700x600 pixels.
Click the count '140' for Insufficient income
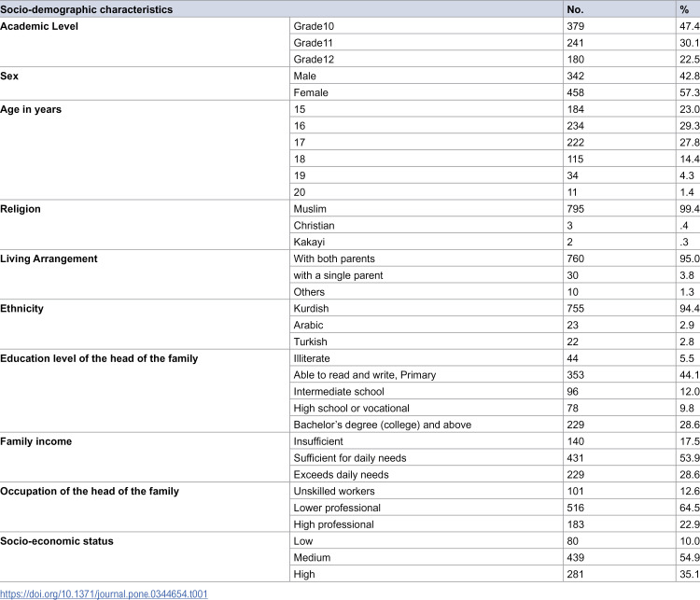(x=576, y=441)
